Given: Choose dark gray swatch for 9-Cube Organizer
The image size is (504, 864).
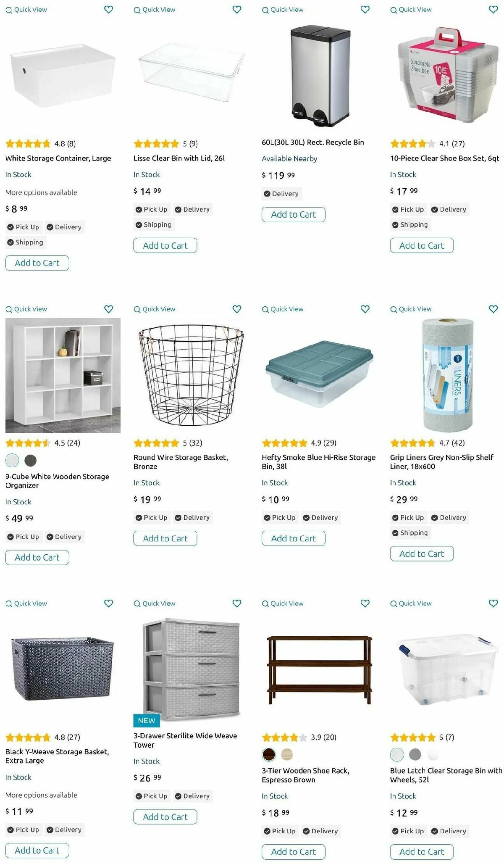Looking at the screenshot, I should pyautogui.click(x=31, y=461).
